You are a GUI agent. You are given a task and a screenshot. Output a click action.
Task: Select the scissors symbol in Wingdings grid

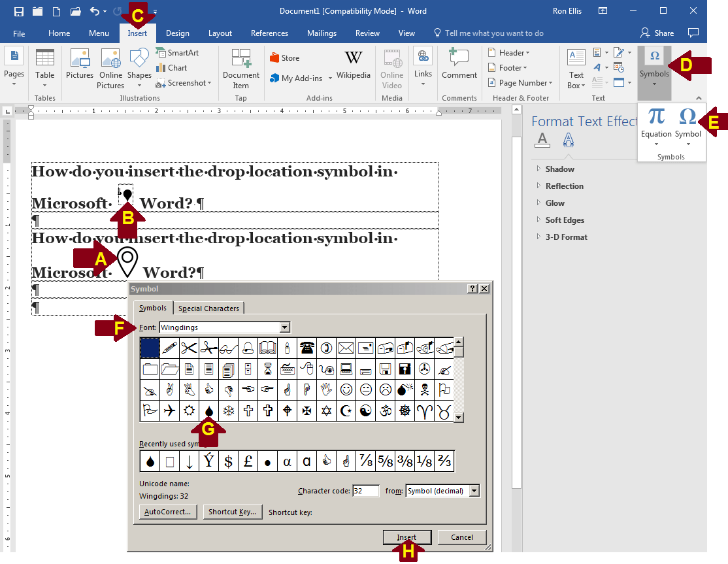click(x=189, y=348)
